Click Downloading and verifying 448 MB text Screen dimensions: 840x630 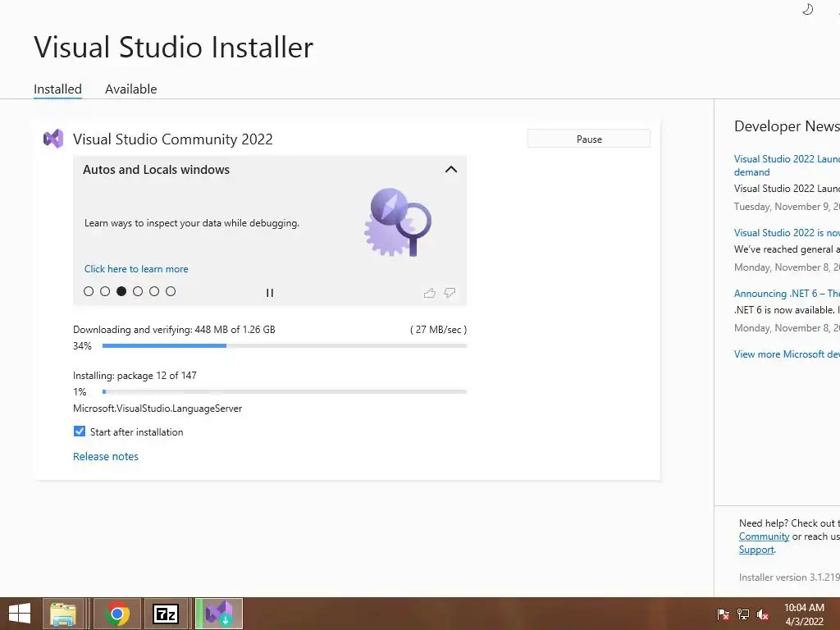tap(174, 330)
